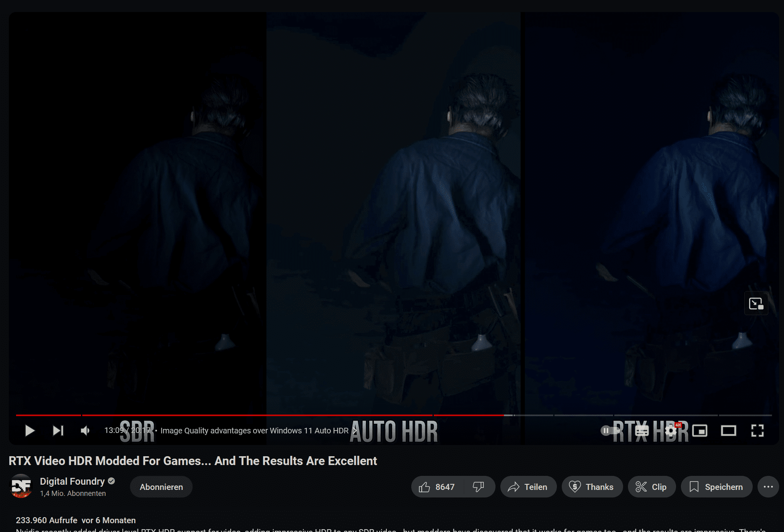Enter fullscreen mode

[758, 431]
